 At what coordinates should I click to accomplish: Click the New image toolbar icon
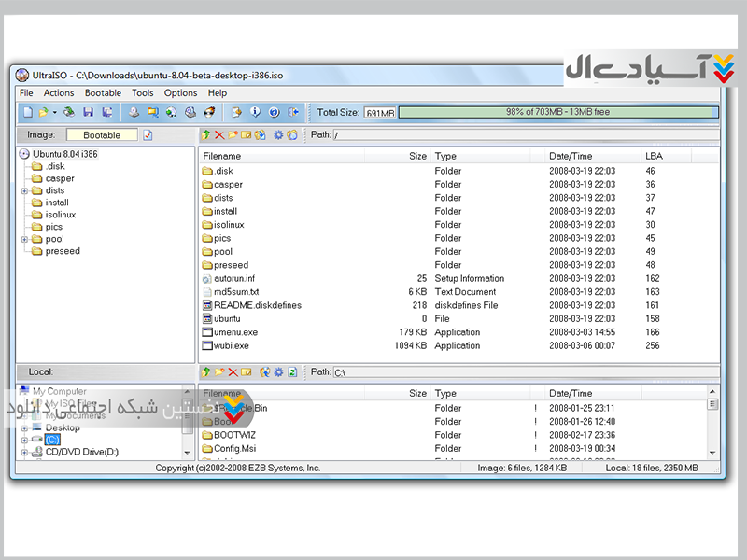click(x=27, y=112)
